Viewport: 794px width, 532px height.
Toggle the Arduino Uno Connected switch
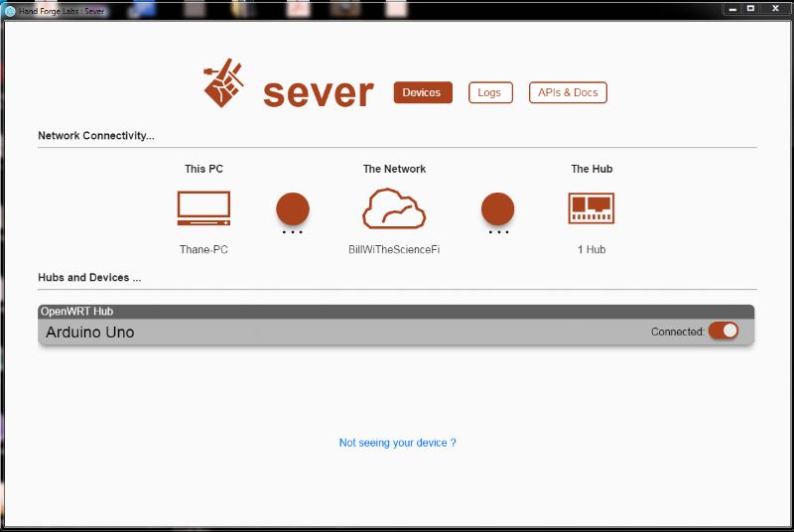click(x=724, y=331)
